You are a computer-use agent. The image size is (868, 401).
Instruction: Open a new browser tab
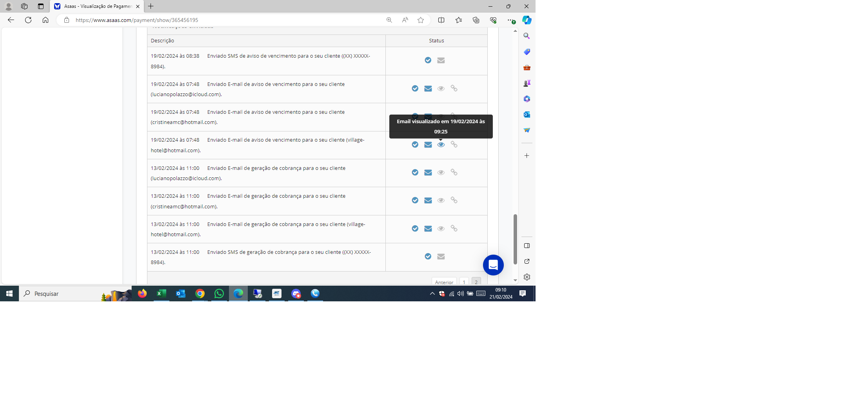[151, 6]
